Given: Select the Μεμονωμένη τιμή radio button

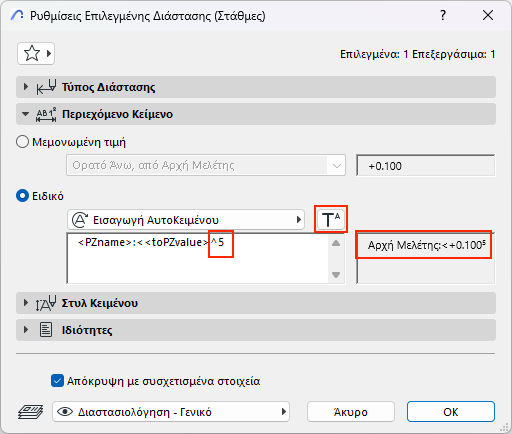Looking at the screenshot, I should [x=22, y=142].
